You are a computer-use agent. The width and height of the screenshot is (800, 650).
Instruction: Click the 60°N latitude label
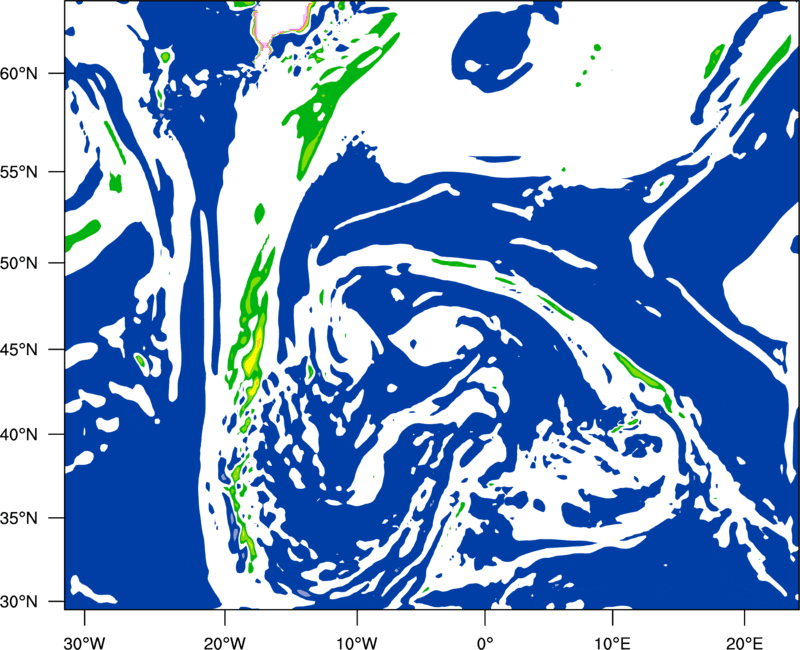pos(19,74)
